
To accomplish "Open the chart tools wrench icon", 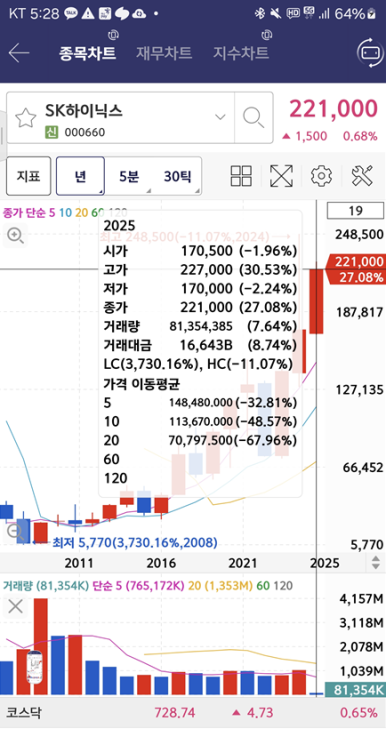I will [362, 176].
